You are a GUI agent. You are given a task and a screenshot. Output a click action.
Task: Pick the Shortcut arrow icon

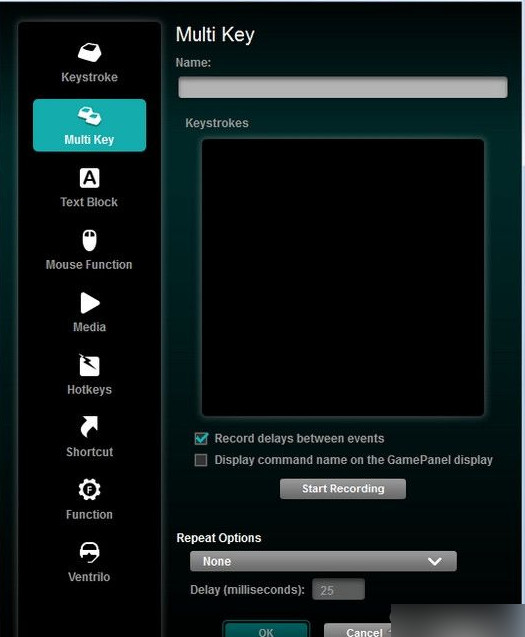(89, 427)
